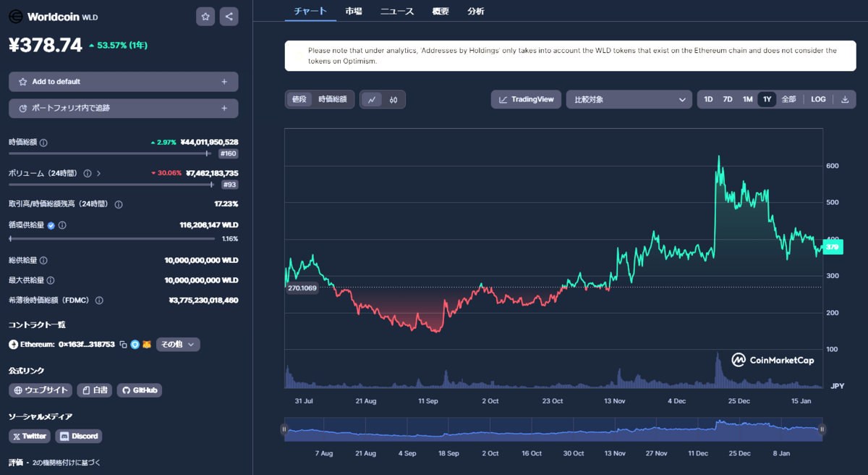Expand その他 contracts dropdown
The image size is (868, 475).
click(x=178, y=345)
